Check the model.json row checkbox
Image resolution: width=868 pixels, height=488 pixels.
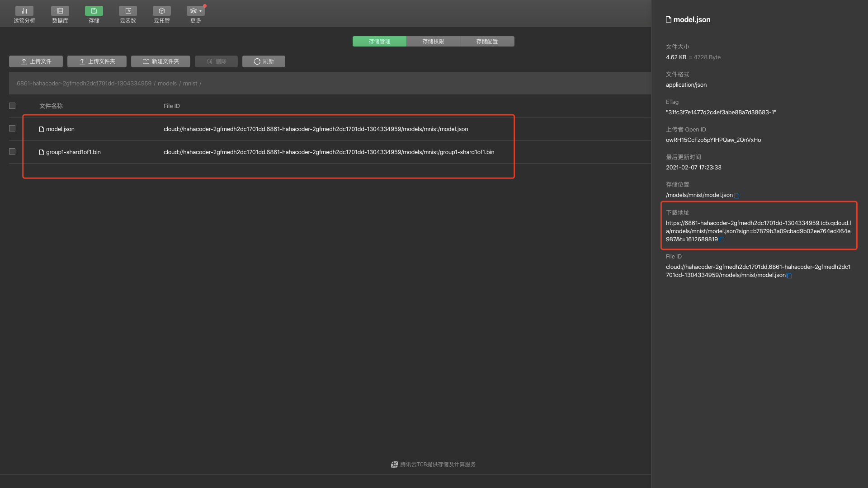point(12,129)
